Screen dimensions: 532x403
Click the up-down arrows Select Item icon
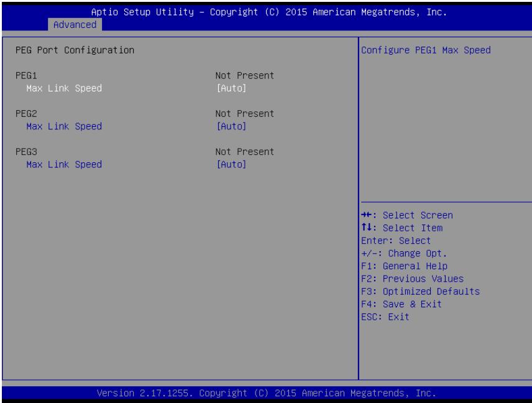(367, 227)
